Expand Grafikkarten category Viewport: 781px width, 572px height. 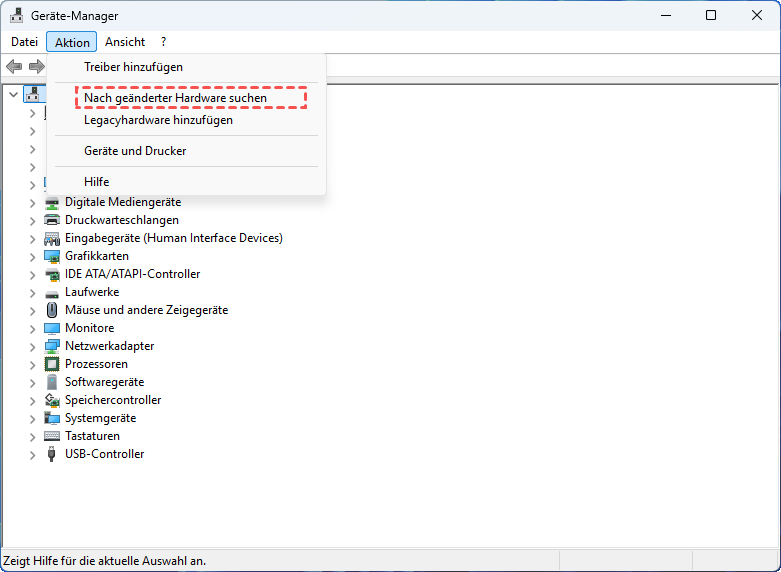pyautogui.click(x=32, y=257)
